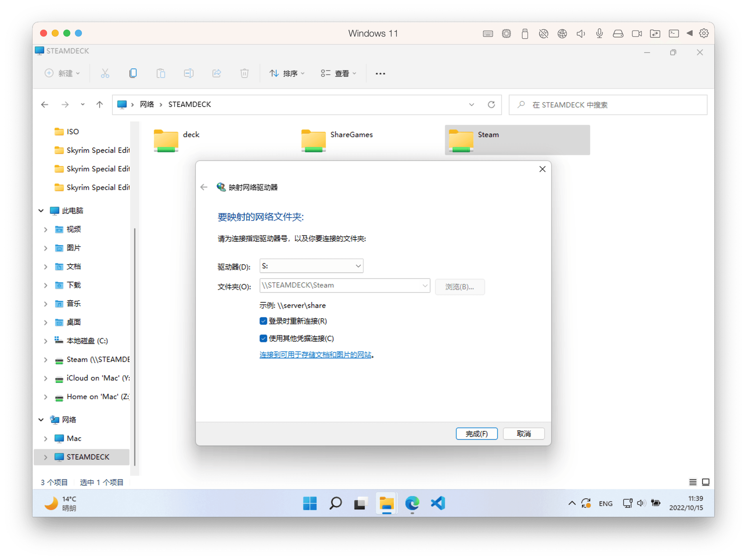Click the 浏览(B)... Browse button

pos(460,287)
